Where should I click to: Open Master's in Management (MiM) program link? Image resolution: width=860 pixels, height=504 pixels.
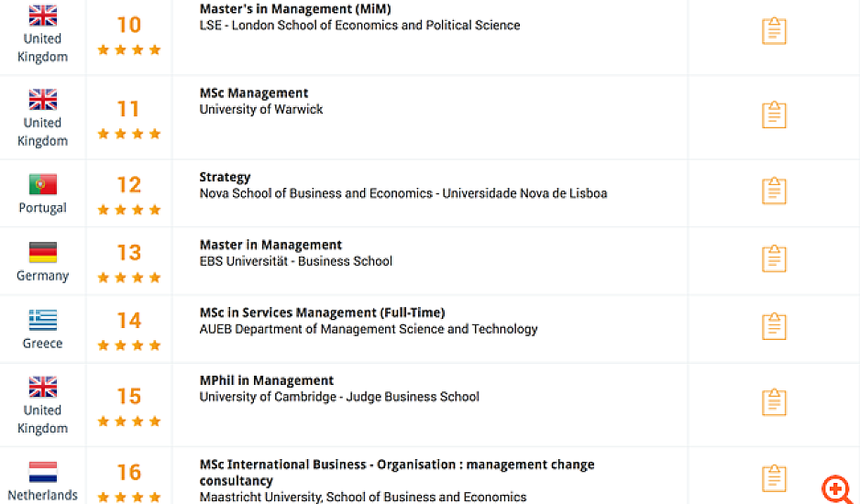[x=294, y=9]
